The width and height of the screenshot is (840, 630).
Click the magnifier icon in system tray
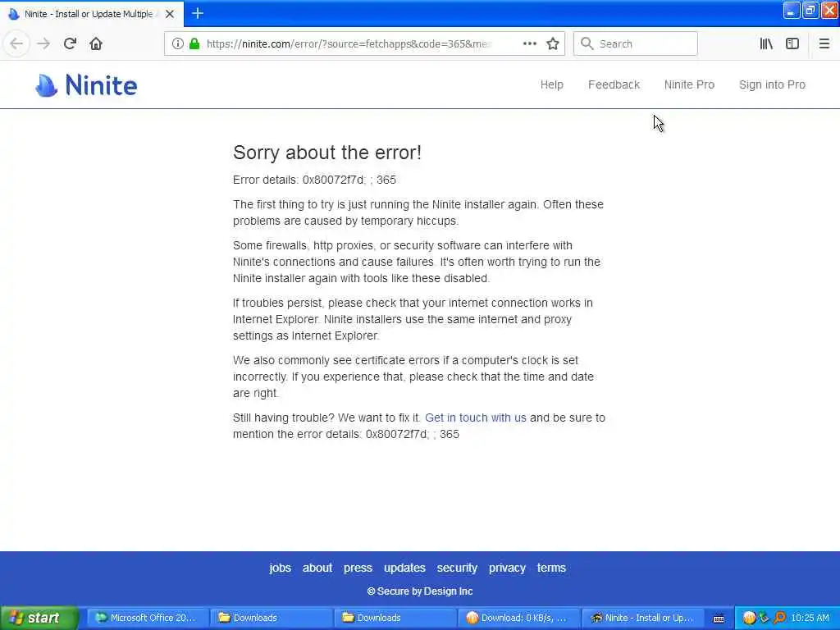coord(779,619)
